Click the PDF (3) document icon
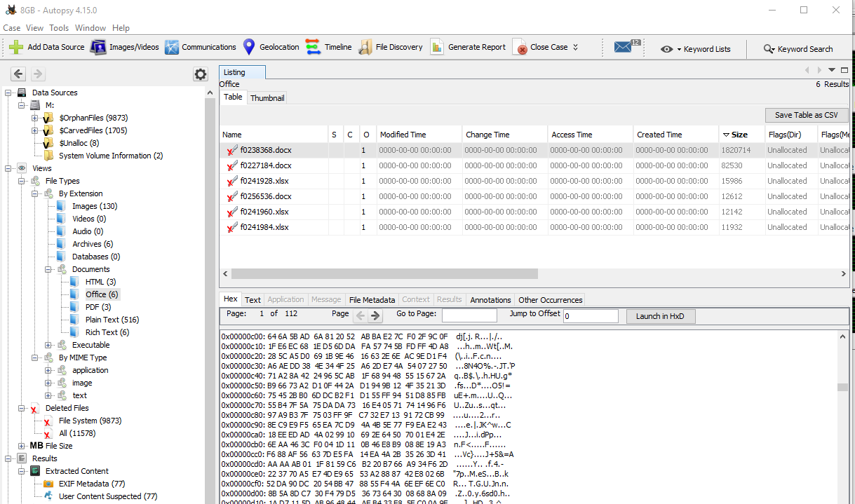855x504 pixels. coord(75,307)
